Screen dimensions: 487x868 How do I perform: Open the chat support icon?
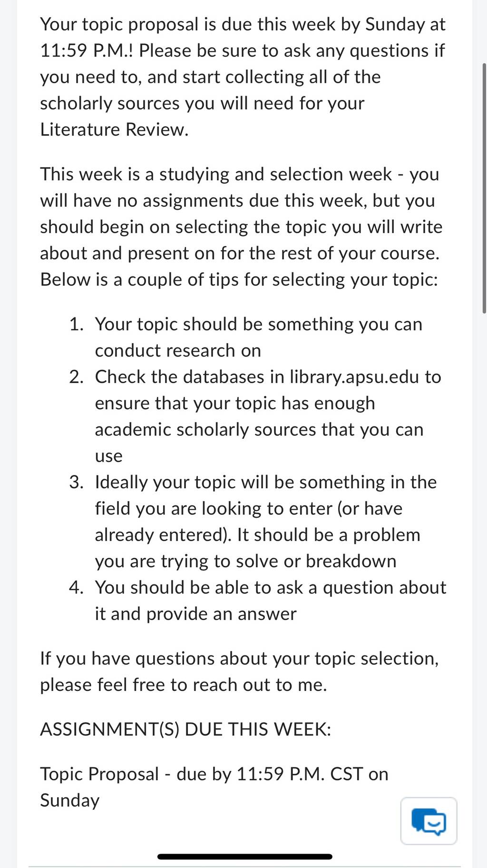(x=429, y=821)
